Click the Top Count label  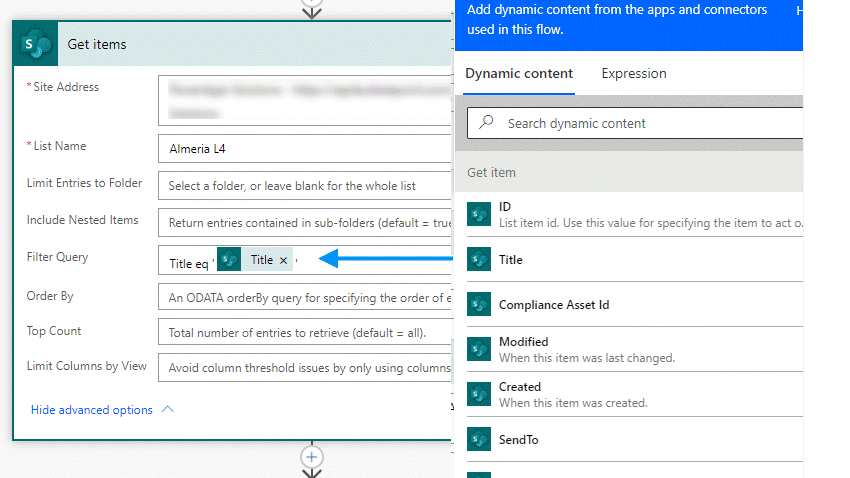point(54,331)
